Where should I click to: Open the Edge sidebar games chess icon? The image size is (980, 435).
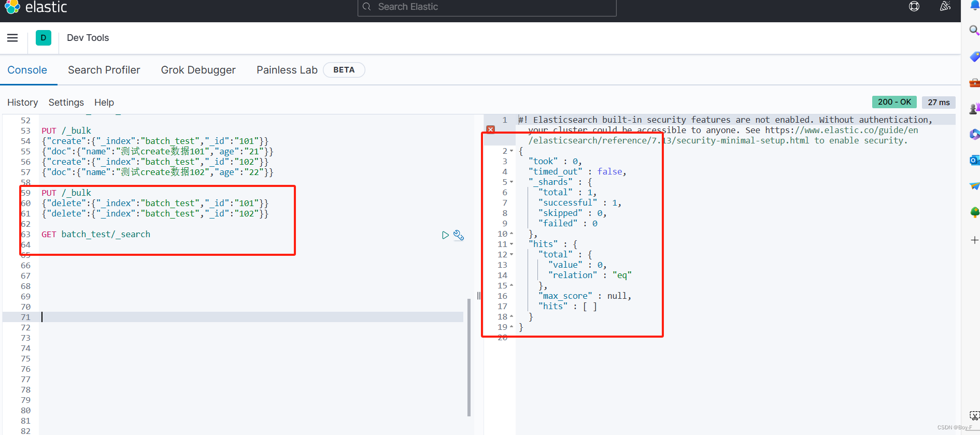point(974,109)
